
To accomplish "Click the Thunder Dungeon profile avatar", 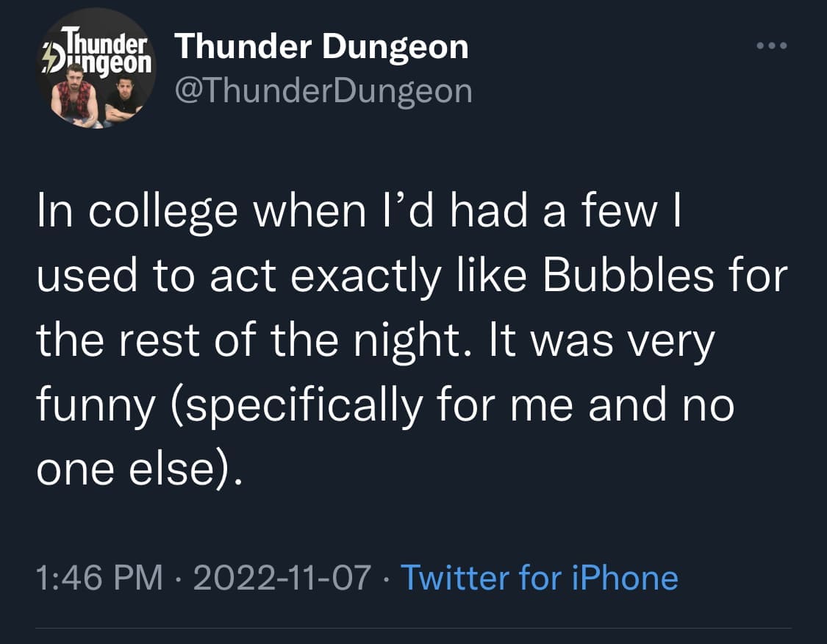I will (96, 69).
